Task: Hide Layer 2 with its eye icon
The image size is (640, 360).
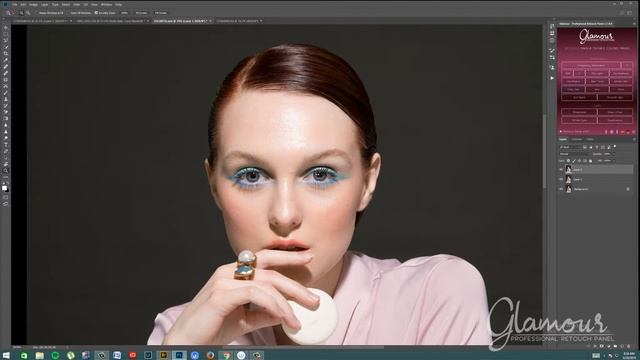Action: coord(561,169)
